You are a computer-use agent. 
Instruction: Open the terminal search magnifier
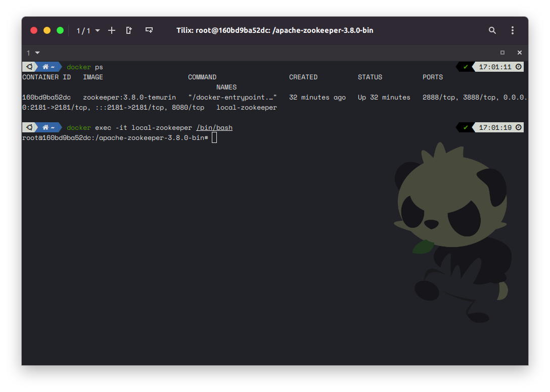492,30
